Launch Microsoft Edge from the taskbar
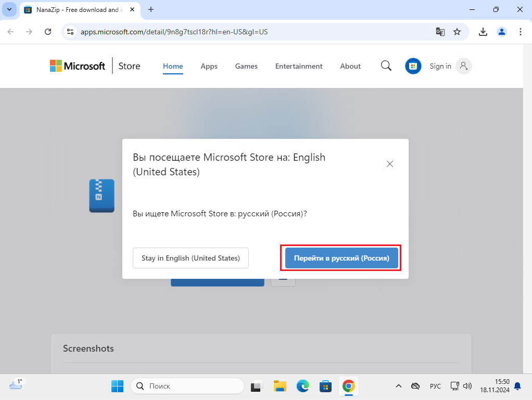 pyautogui.click(x=302, y=386)
